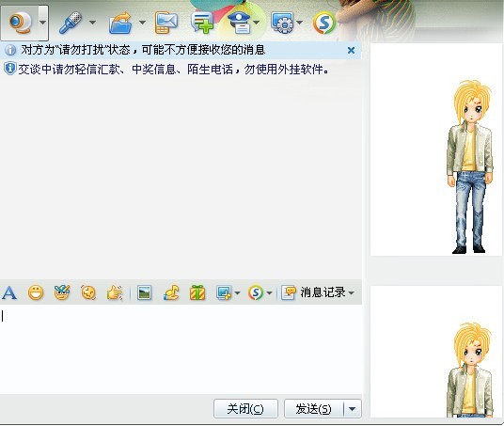Dismiss the do-not-disturb status notice
504x426 pixels.
click(352, 50)
